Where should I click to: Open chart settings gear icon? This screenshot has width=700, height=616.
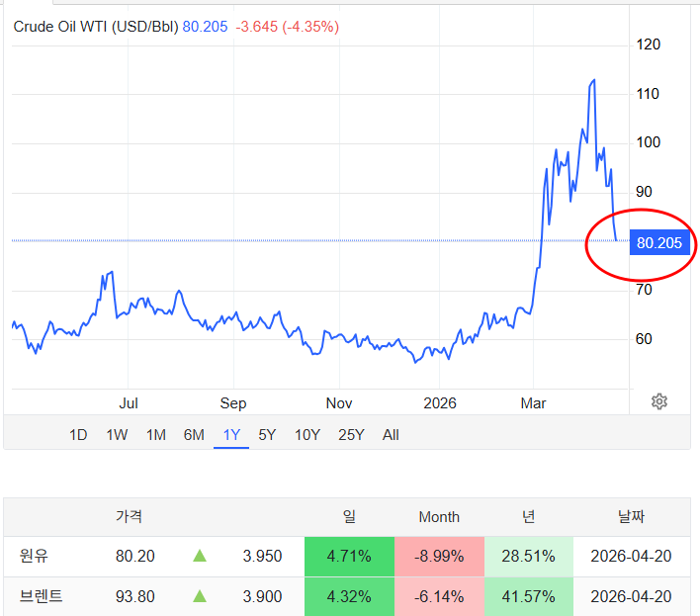(659, 401)
